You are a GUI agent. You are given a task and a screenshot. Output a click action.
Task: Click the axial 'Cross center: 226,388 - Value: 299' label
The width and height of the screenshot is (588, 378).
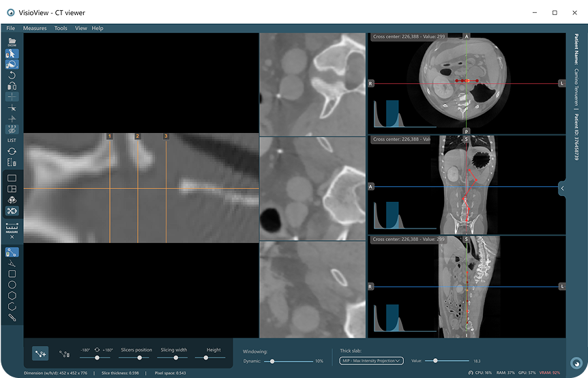[x=409, y=37]
